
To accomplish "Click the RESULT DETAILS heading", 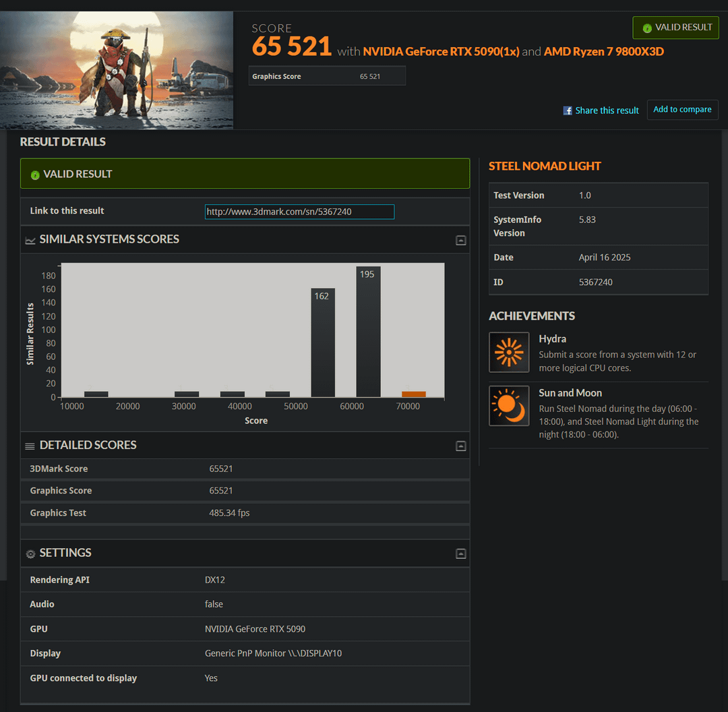I will 63,142.
